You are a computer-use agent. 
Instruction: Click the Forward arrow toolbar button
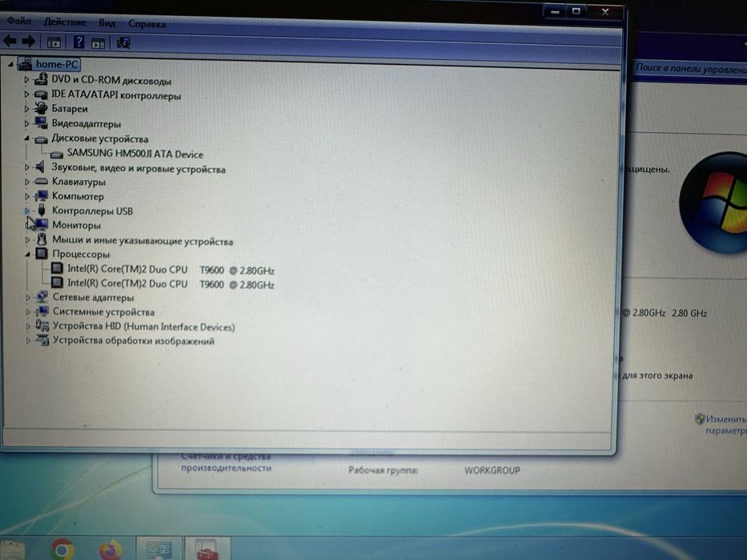(x=29, y=42)
